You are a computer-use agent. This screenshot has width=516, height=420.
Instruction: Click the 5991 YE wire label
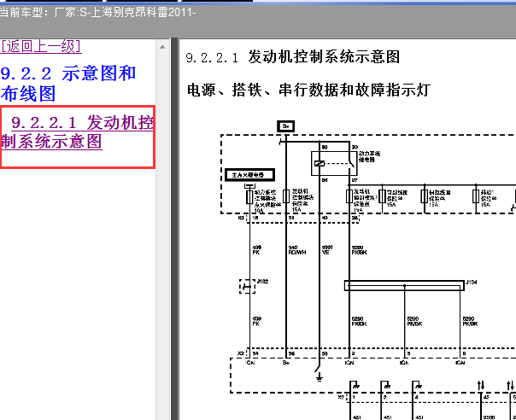click(327, 249)
